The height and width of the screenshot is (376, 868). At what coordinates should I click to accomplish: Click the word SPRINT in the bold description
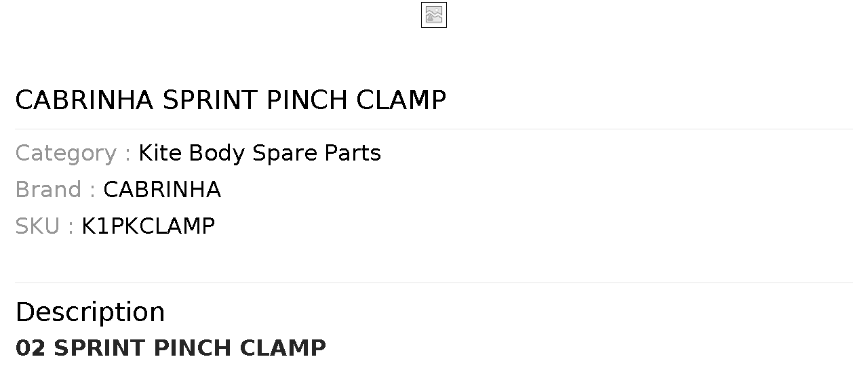click(x=100, y=348)
